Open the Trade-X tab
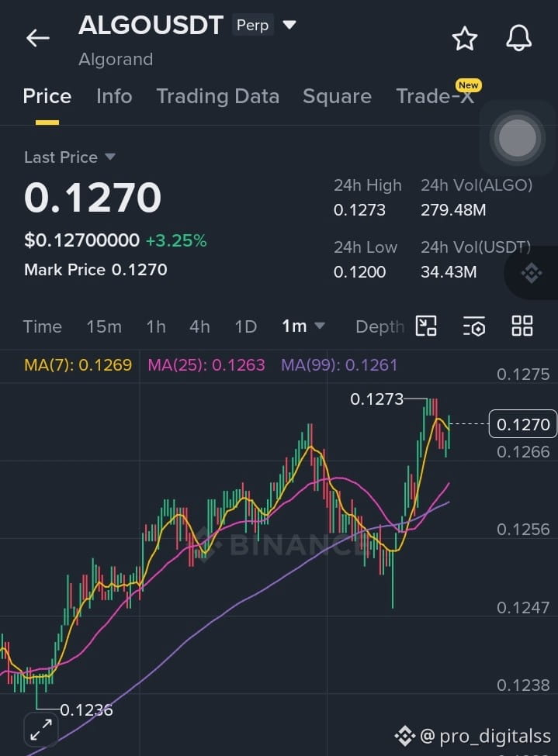The height and width of the screenshot is (756, 558). pos(435,96)
